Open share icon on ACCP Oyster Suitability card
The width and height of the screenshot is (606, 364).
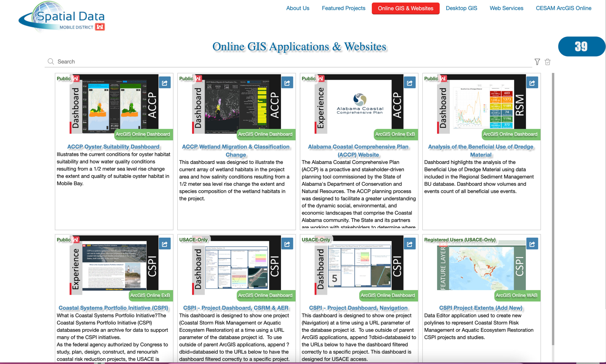click(165, 83)
